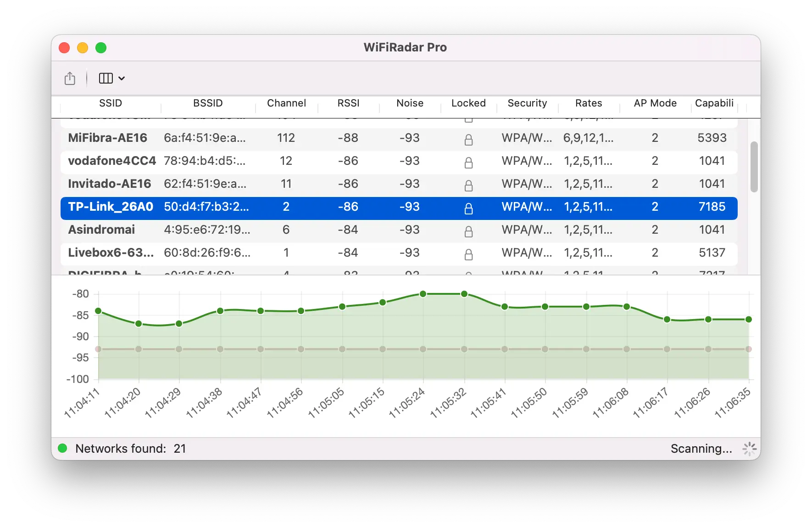This screenshot has width=812, height=528.
Task: Click the lock icon for Asindromai network
Action: point(468,231)
